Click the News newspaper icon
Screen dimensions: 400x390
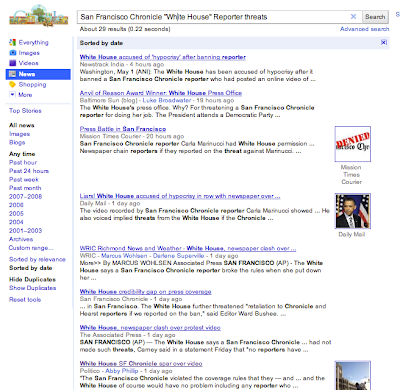tap(13, 74)
